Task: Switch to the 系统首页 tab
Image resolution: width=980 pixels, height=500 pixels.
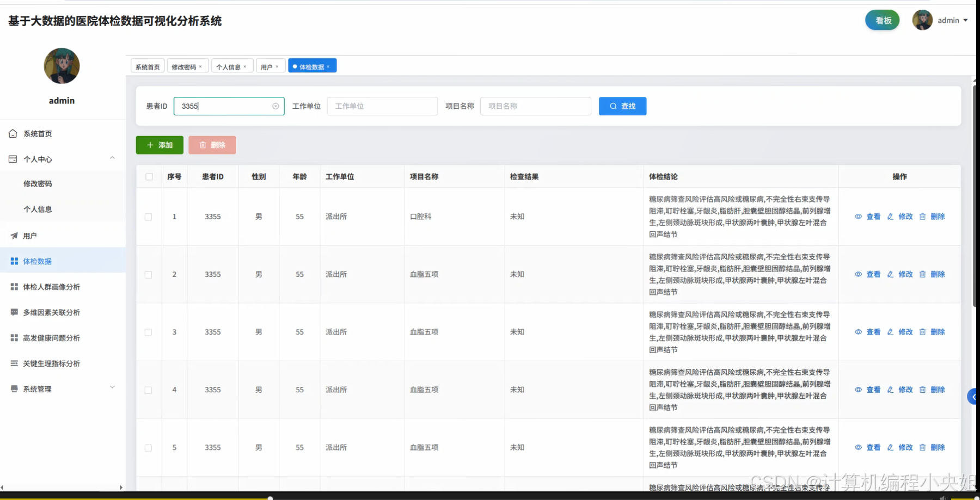Action: click(148, 66)
